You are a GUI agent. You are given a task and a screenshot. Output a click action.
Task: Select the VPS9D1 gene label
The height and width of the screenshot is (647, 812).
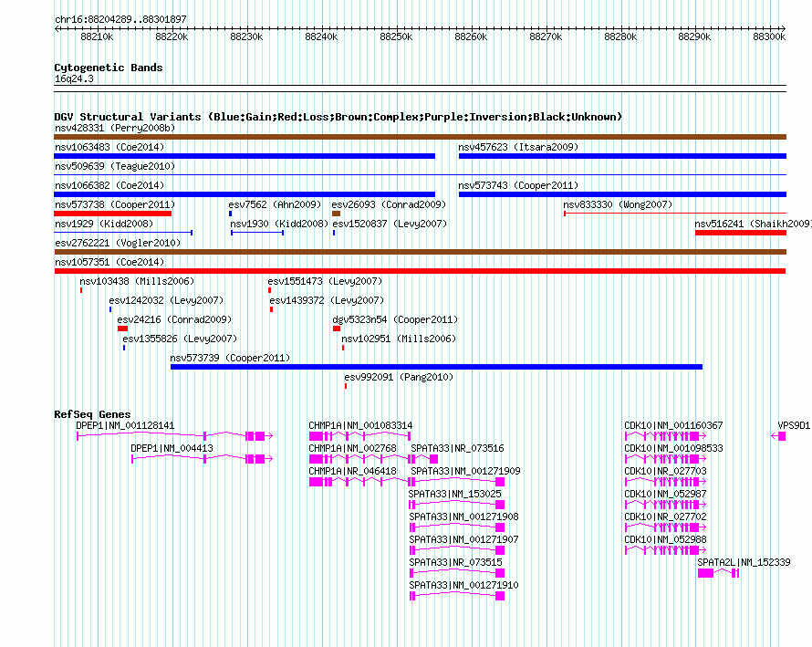pos(794,425)
